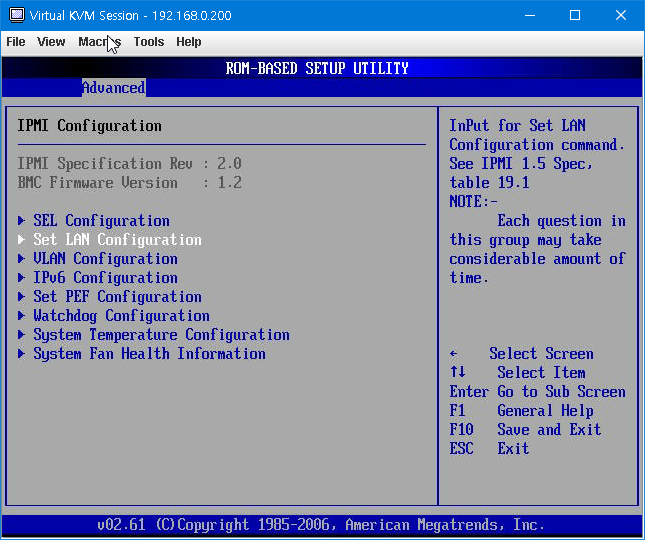This screenshot has width=645, height=540.
Task: Click arrow beside System Temperature Configuration
Action: pyautogui.click(x=21, y=335)
